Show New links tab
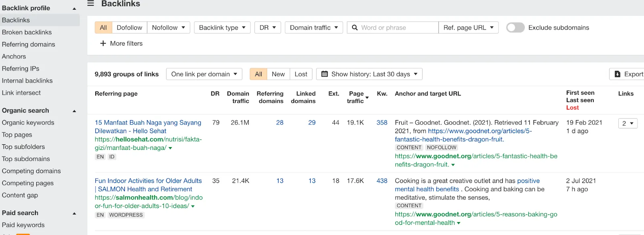644x235 pixels. click(x=278, y=74)
